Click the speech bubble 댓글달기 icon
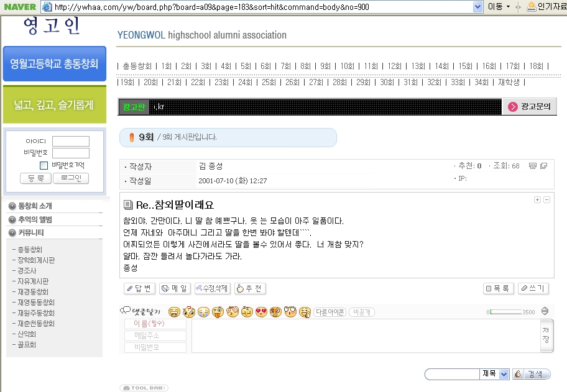567x392 pixels. point(125,311)
